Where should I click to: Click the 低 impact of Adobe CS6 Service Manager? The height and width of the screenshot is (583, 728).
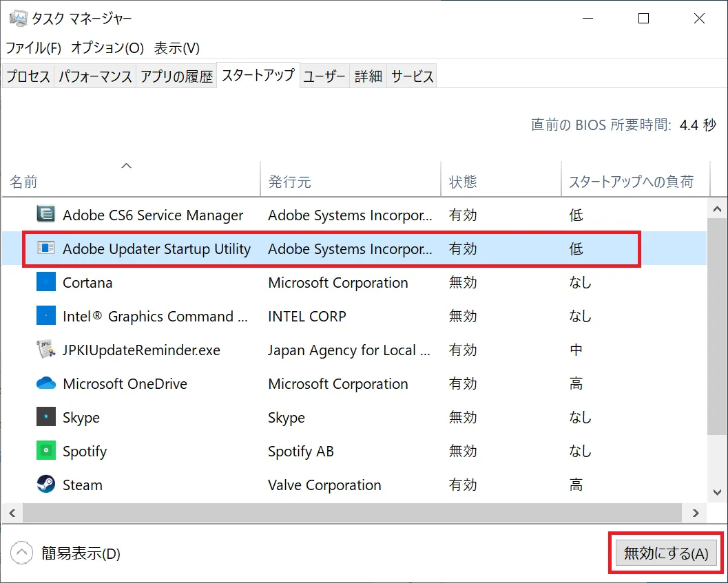coord(576,215)
